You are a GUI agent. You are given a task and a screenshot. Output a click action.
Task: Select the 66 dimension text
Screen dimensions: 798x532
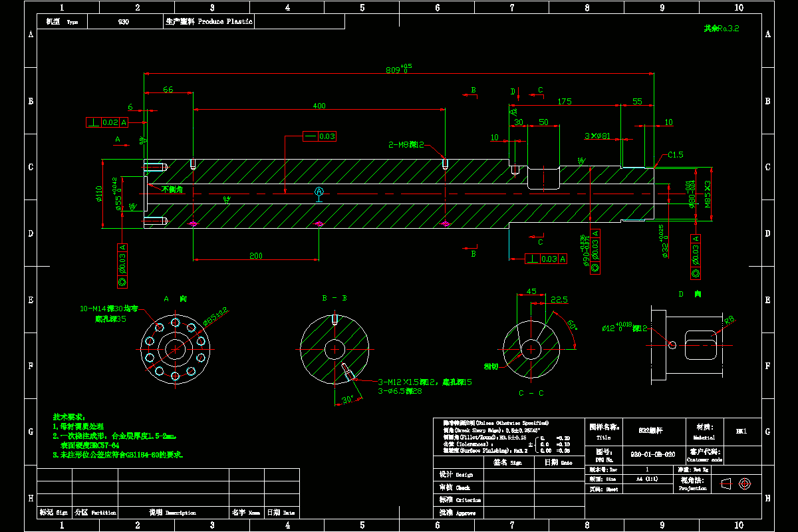[x=168, y=89]
